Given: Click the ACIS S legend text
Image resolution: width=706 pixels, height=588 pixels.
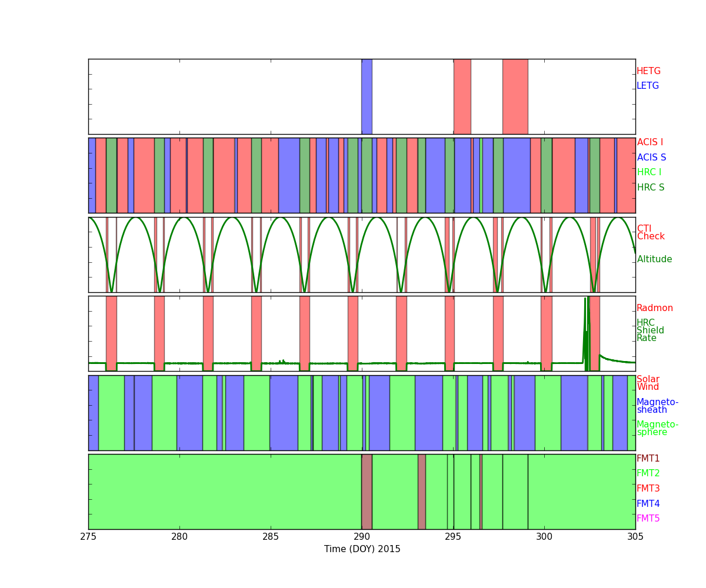Looking at the screenshot, I should pyautogui.click(x=651, y=158).
